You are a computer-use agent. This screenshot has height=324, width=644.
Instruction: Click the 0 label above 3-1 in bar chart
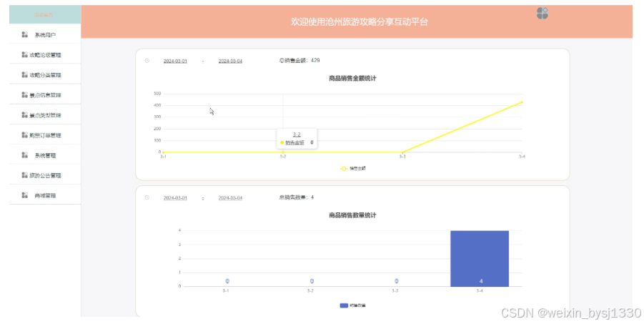pyautogui.click(x=227, y=281)
